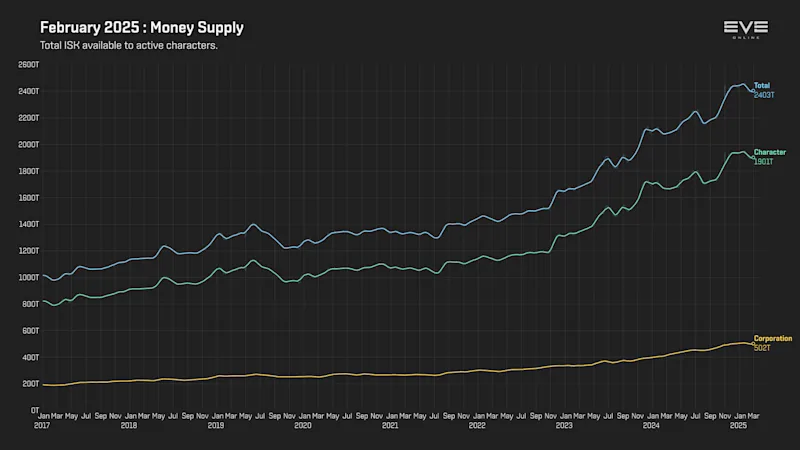Click the '1600T' y-axis label
Image resolution: width=800 pixels, height=450 pixels.
pos(29,197)
